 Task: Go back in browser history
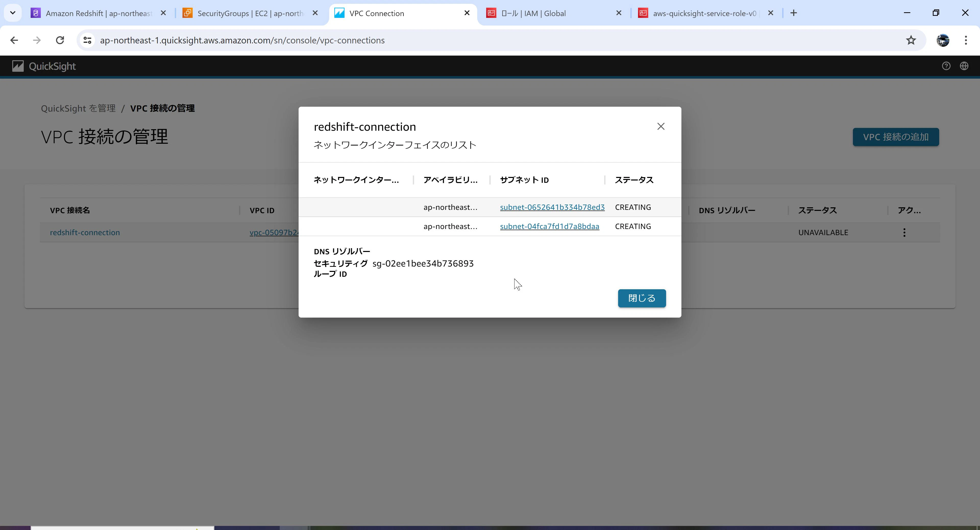click(14, 40)
